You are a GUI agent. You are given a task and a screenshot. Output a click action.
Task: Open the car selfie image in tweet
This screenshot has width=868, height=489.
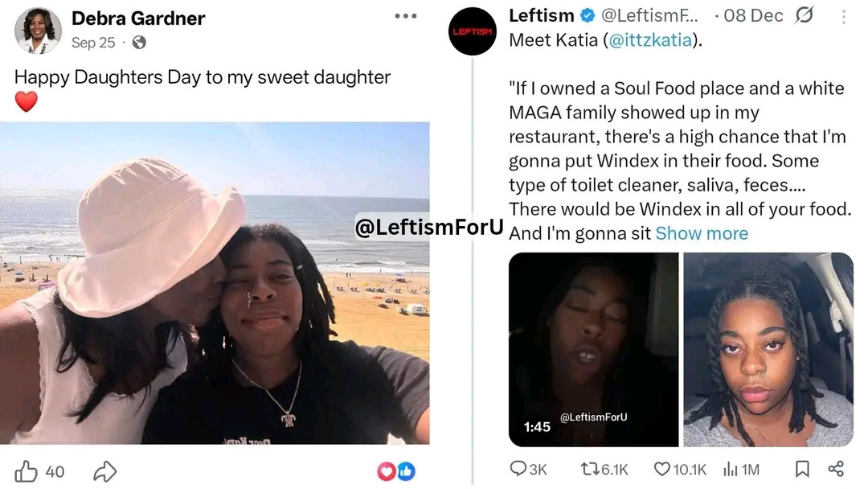(x=768, y=349)
